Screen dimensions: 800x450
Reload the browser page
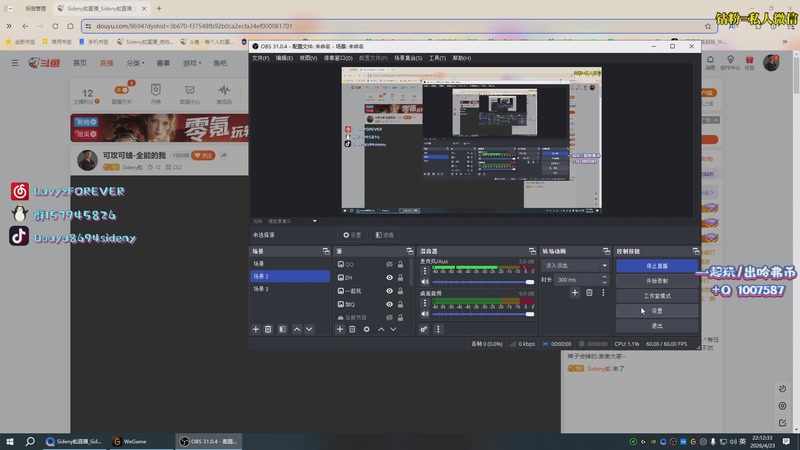(55, 26)
